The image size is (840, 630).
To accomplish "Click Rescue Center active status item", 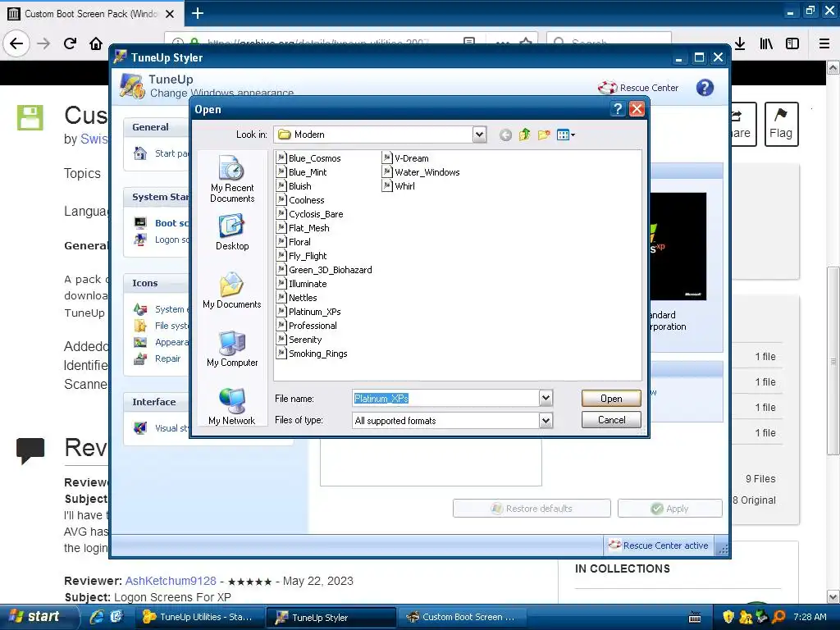I will pyautogui.click(x=659, y=546).
